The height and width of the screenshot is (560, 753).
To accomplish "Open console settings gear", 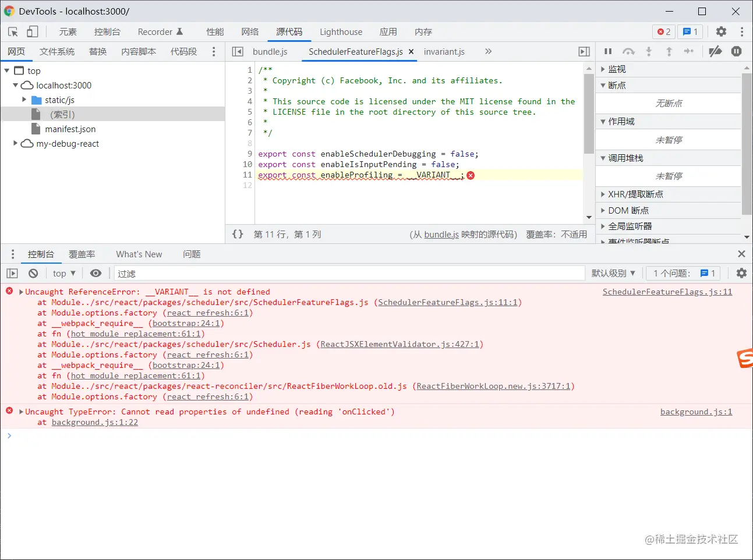I will click(x=741, y=273).
